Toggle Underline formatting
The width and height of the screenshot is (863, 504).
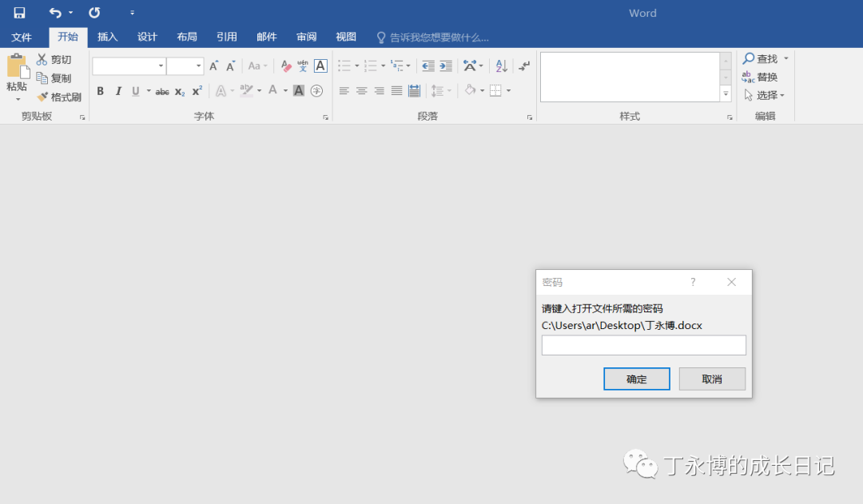coord(135,91)
